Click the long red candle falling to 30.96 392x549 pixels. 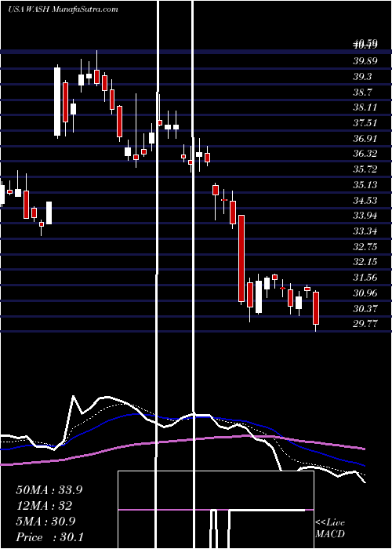241,258
